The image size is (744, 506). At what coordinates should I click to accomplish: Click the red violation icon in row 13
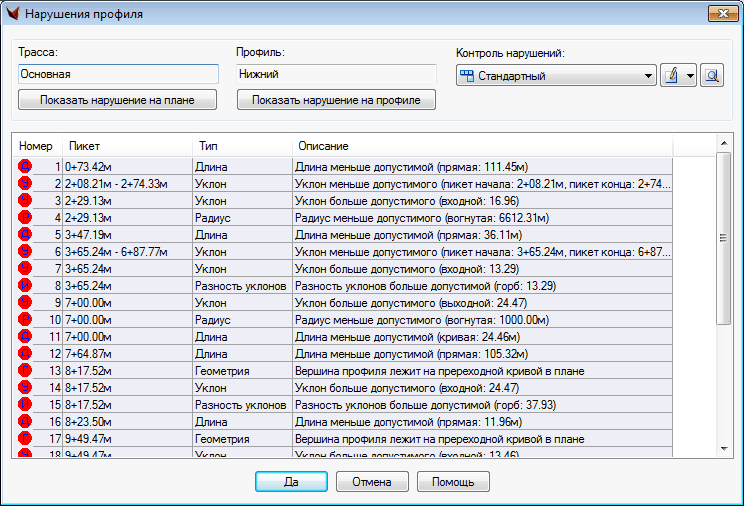pos(24,370)
